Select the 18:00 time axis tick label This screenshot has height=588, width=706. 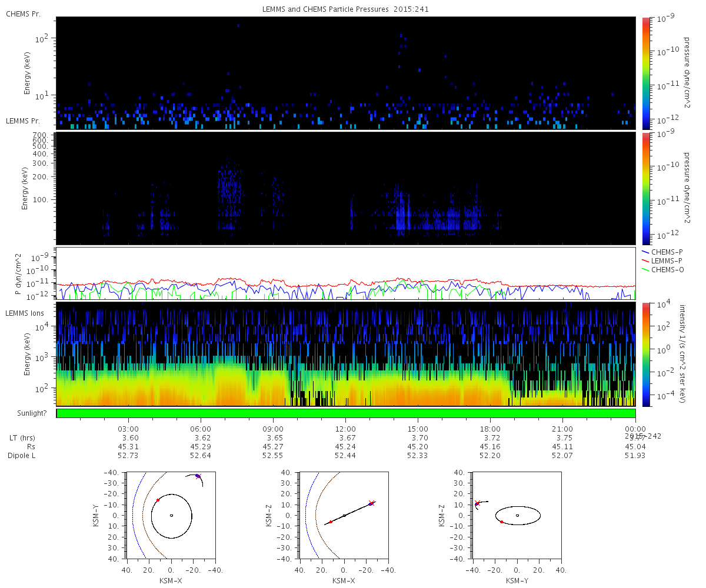(x=490, y=429)
